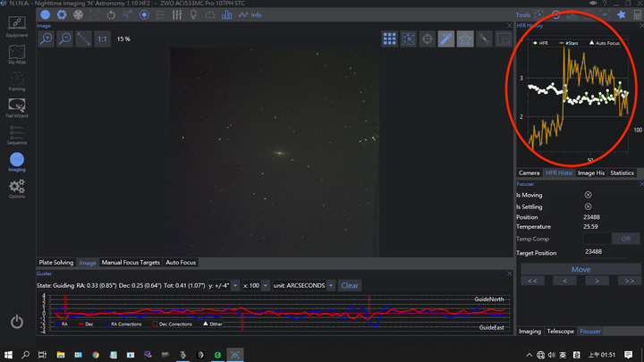The image size is (644, 362).
Task: Switch to the Manual Focus Targets tab
Action: (131, 263)
